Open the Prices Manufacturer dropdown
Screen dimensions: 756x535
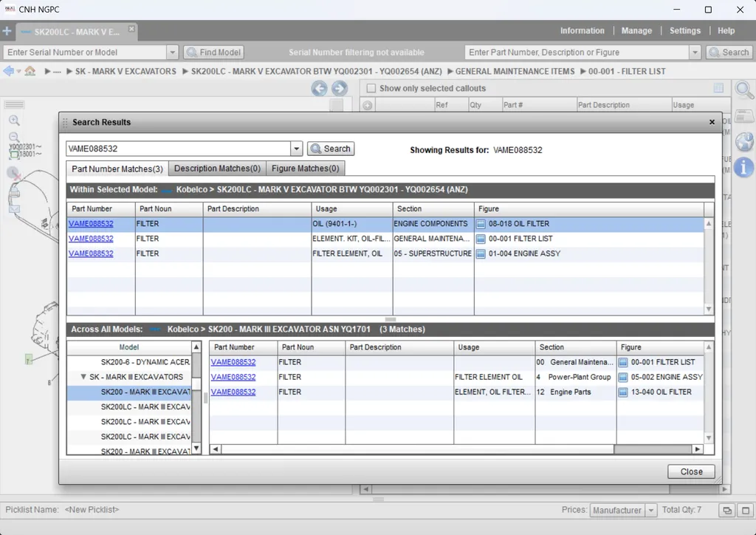click(651, 511)
